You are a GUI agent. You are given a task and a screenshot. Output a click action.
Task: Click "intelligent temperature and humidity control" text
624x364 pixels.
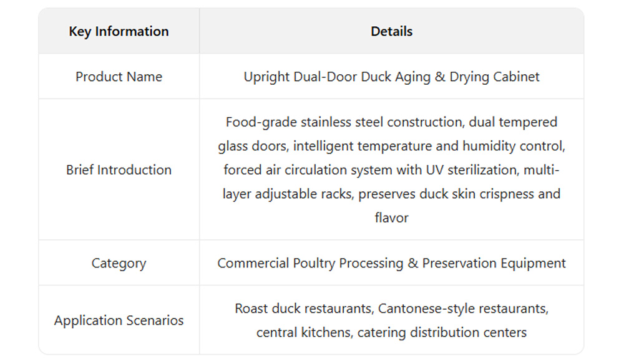point(429,146)
